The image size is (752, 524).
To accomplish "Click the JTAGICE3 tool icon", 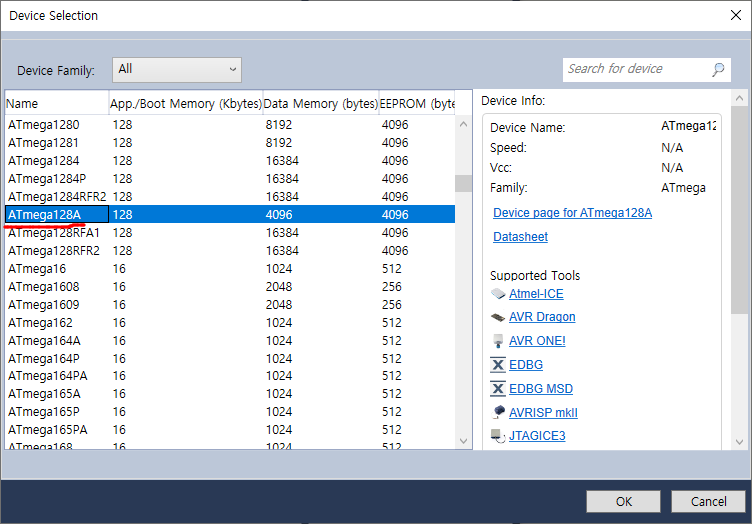I will click(x=498, y=436).
